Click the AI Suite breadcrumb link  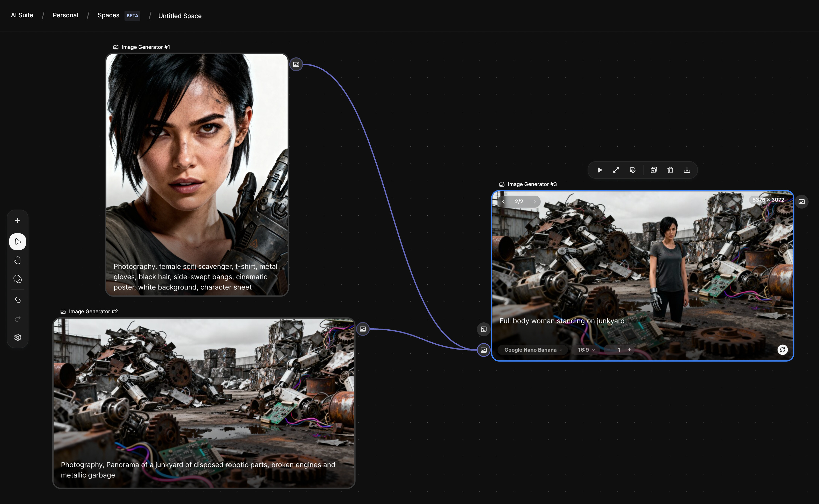[22, 15]
